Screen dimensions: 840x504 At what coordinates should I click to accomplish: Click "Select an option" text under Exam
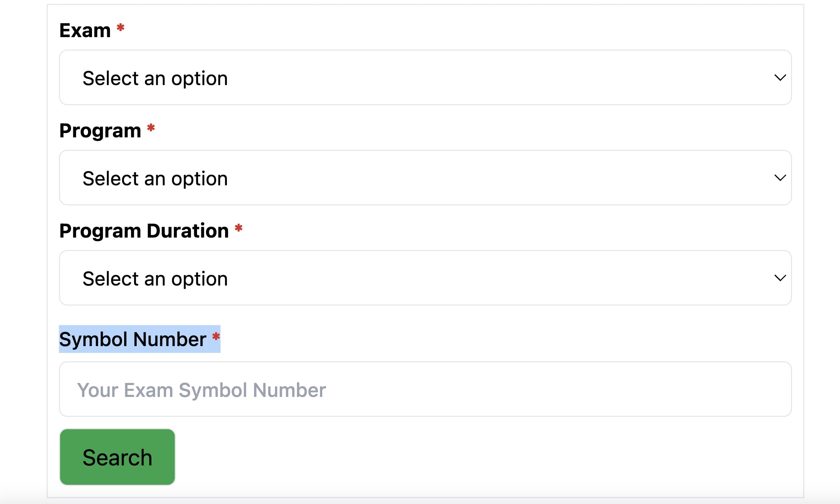click(x=155, y=79)
